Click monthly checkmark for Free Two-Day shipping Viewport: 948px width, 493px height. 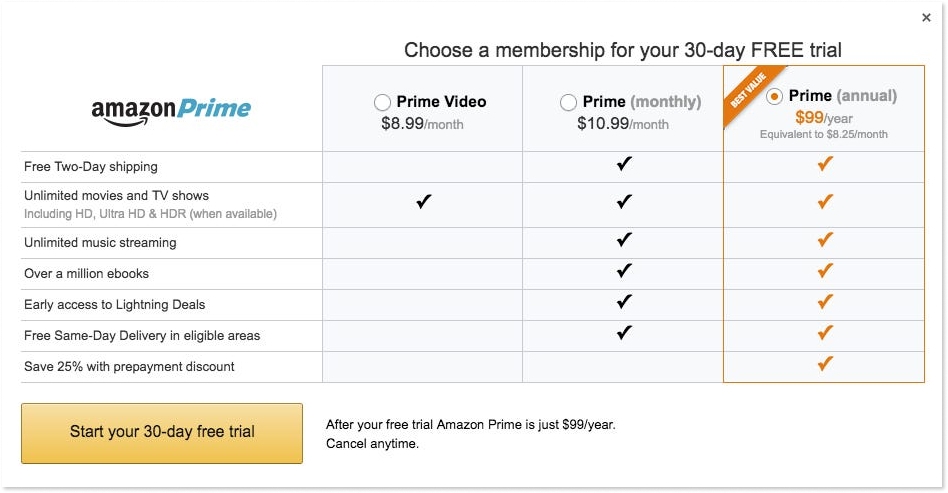tap(624, 164)
